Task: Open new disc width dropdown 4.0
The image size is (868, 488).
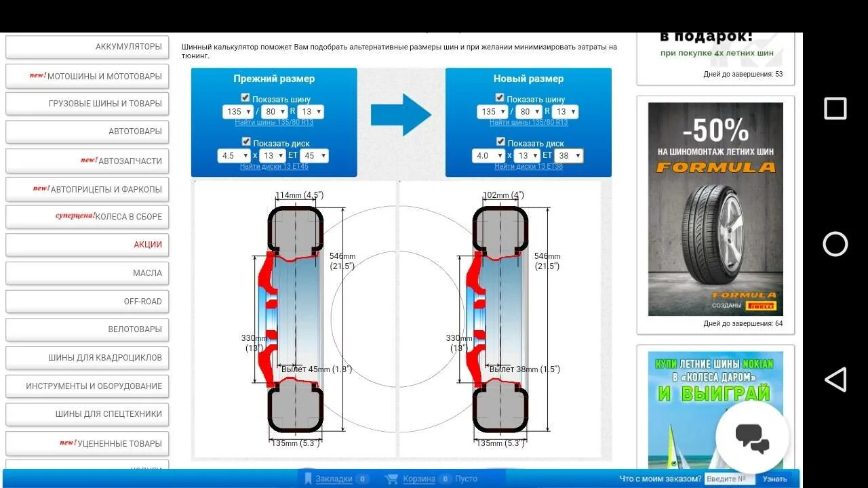Action: (x=488, y=156)
